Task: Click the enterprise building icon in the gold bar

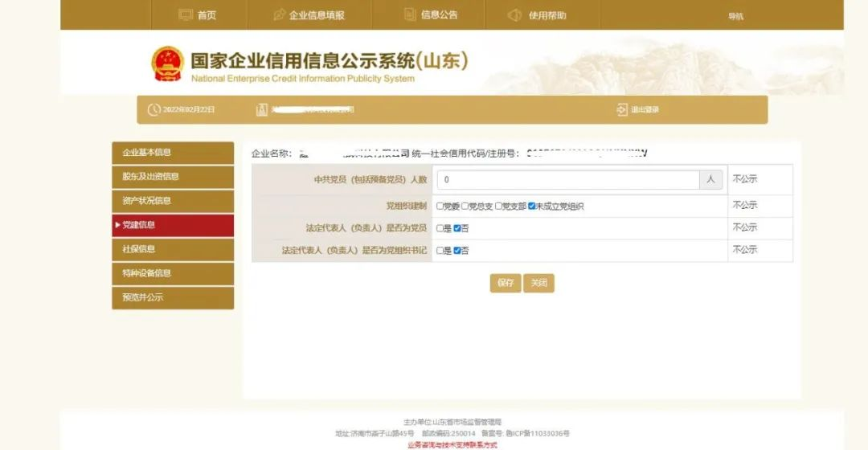Action: point(261,110)
